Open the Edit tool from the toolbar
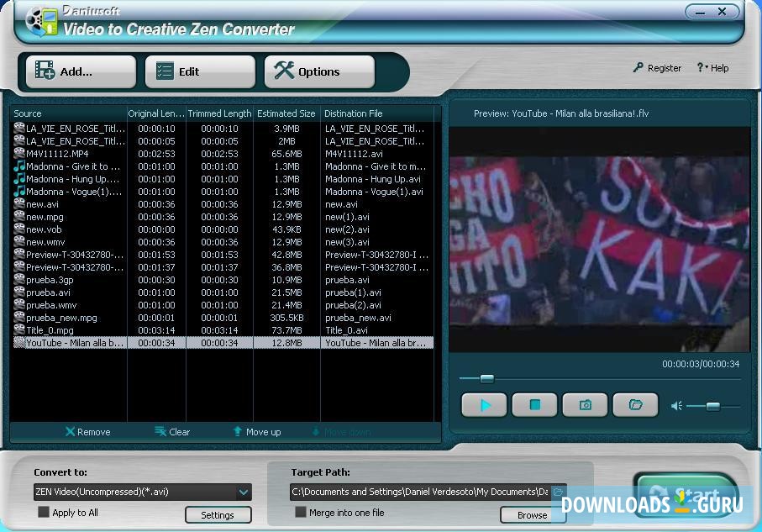Image resolution: width=762 pixels, height=532 pixels. tap(199, 71)
